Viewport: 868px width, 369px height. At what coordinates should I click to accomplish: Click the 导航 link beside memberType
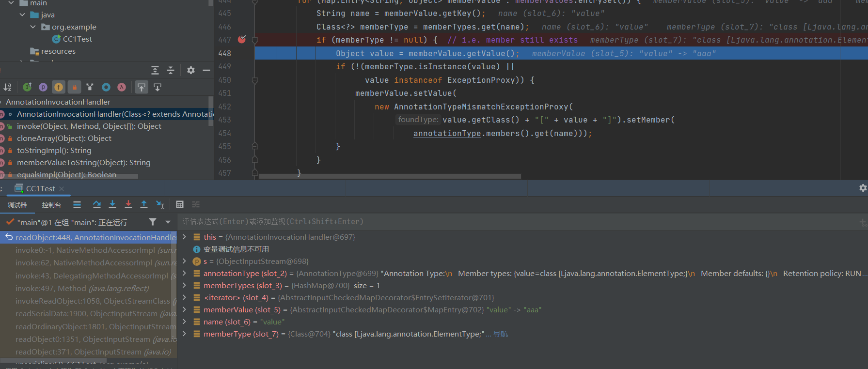point(501,334)
